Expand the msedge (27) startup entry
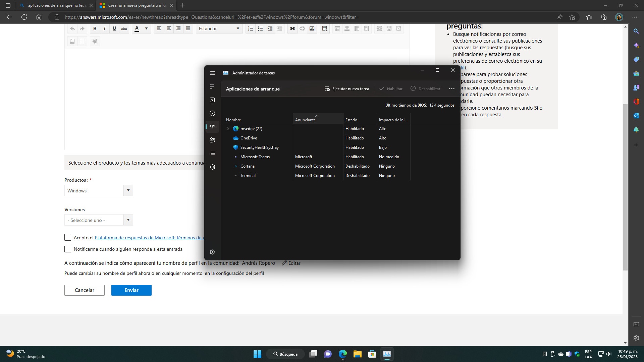644x362 pixels. pyautogui.click(x=228, y=129)
